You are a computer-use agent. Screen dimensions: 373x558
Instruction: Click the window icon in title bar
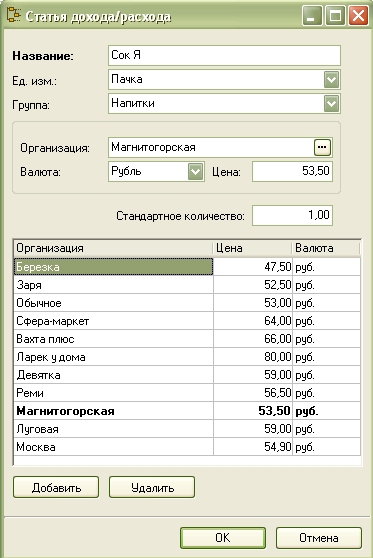[14, 16]
